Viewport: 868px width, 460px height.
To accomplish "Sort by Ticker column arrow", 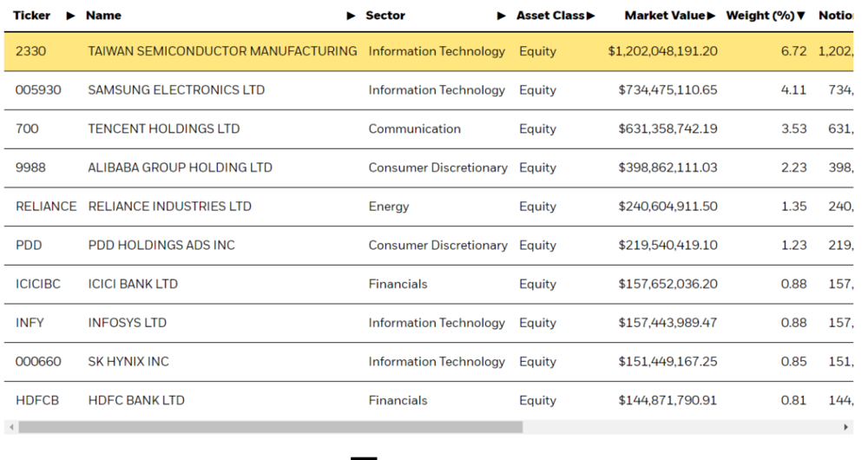I will click(70, 16).
